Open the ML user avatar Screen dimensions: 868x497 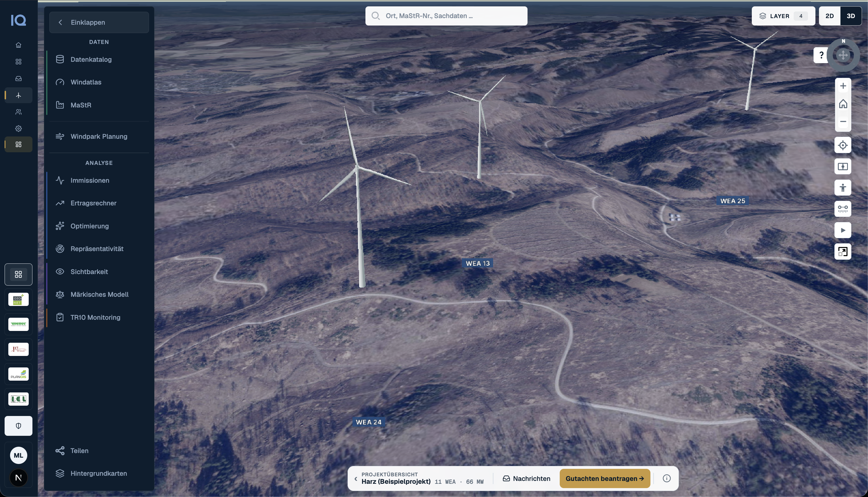pos(18,455)
